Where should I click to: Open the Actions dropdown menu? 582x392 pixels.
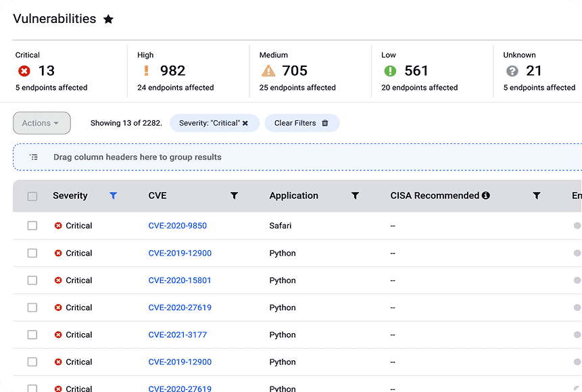41,123
